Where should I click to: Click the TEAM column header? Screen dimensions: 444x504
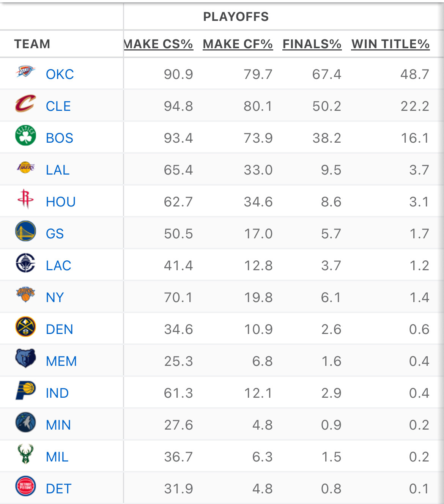32,44
